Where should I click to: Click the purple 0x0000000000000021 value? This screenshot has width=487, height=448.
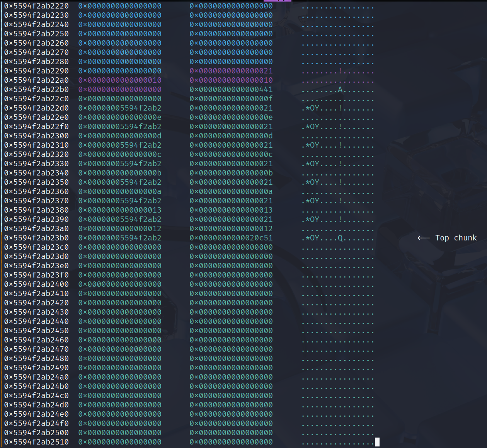(x=231, y=71)
